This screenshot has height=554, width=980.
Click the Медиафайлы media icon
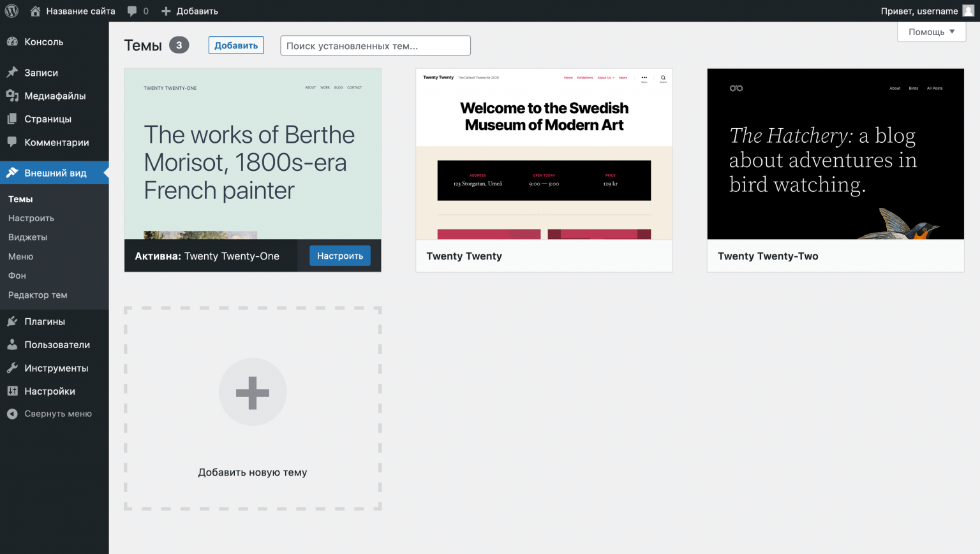12,96
